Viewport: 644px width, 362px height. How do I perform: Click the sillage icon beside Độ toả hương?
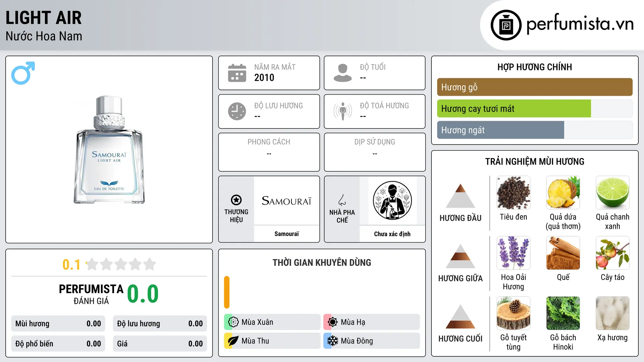[343, 111]
